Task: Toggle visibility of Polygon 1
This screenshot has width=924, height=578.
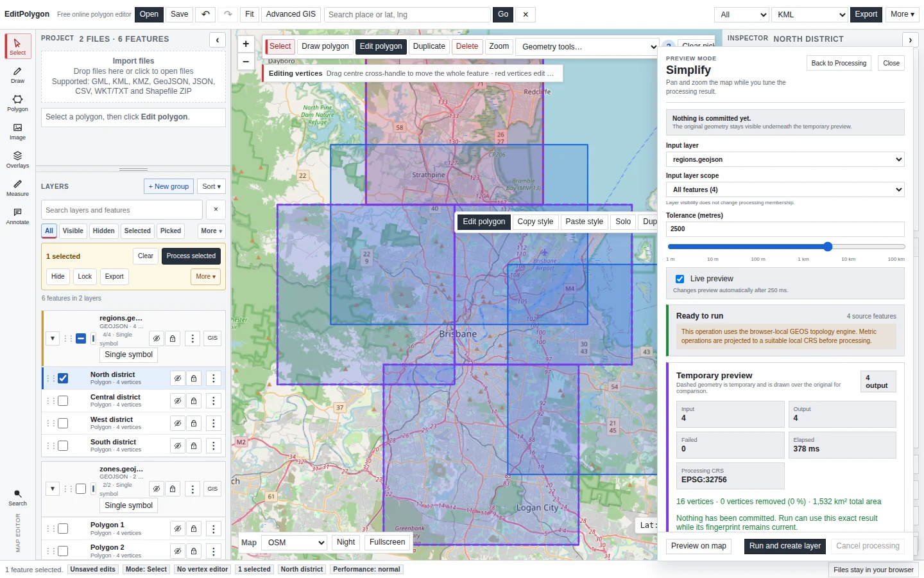Action: click(178, 529)
